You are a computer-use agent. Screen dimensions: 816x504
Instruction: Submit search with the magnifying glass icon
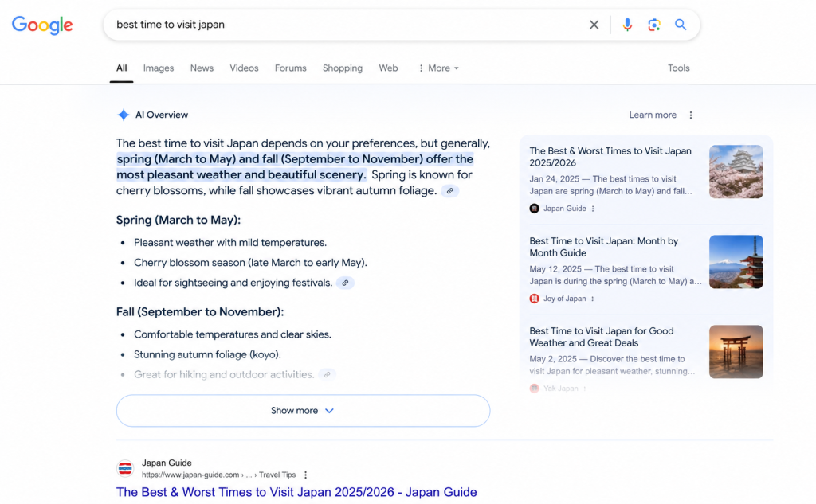click(x=681, y=25)
